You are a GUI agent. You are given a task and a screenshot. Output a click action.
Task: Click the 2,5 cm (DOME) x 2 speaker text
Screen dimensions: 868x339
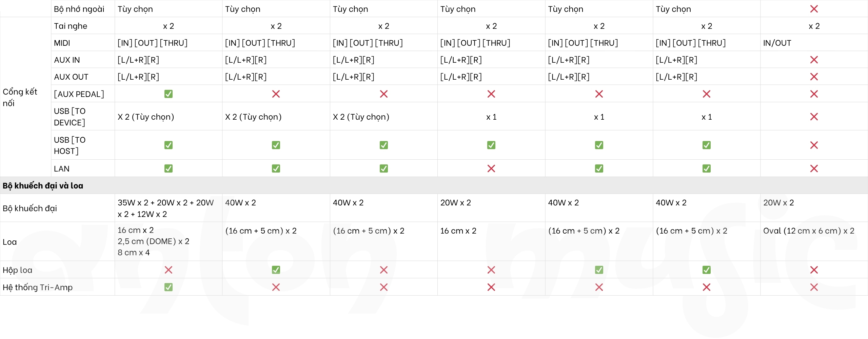point(153,241)
